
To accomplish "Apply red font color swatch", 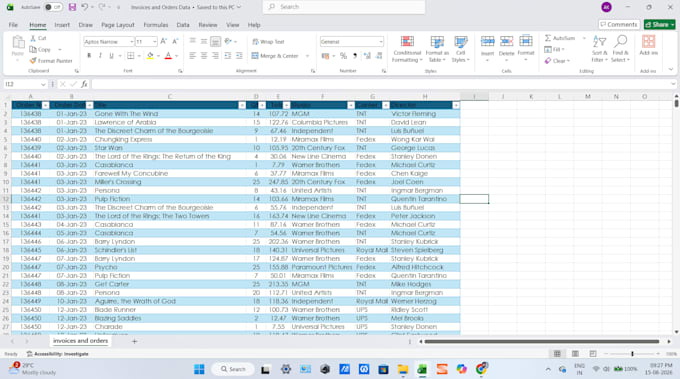I will (168, 56).
